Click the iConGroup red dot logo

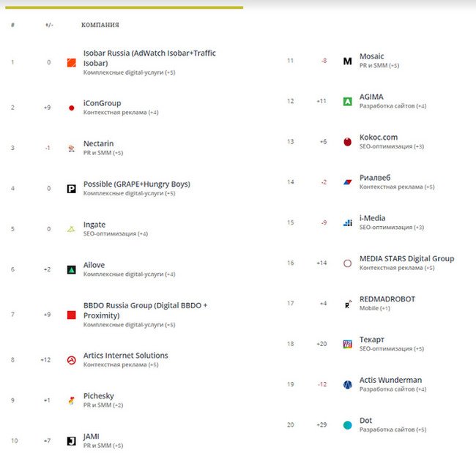[71, 108]
